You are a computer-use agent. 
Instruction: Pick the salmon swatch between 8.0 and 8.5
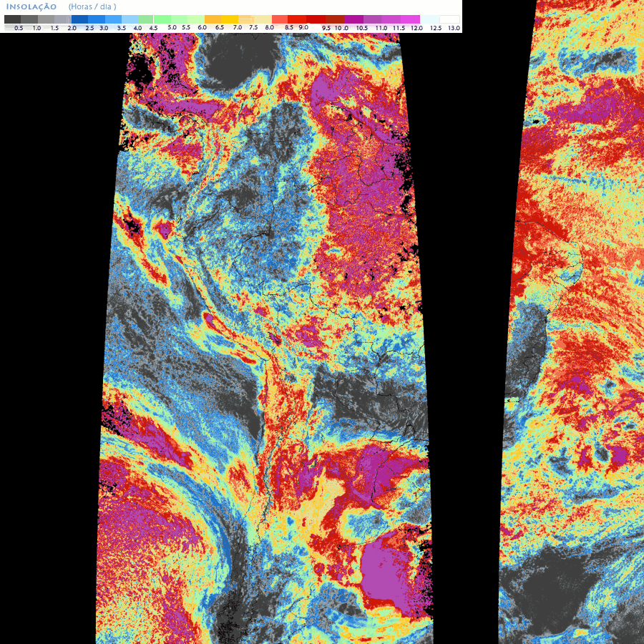(280, 19)
